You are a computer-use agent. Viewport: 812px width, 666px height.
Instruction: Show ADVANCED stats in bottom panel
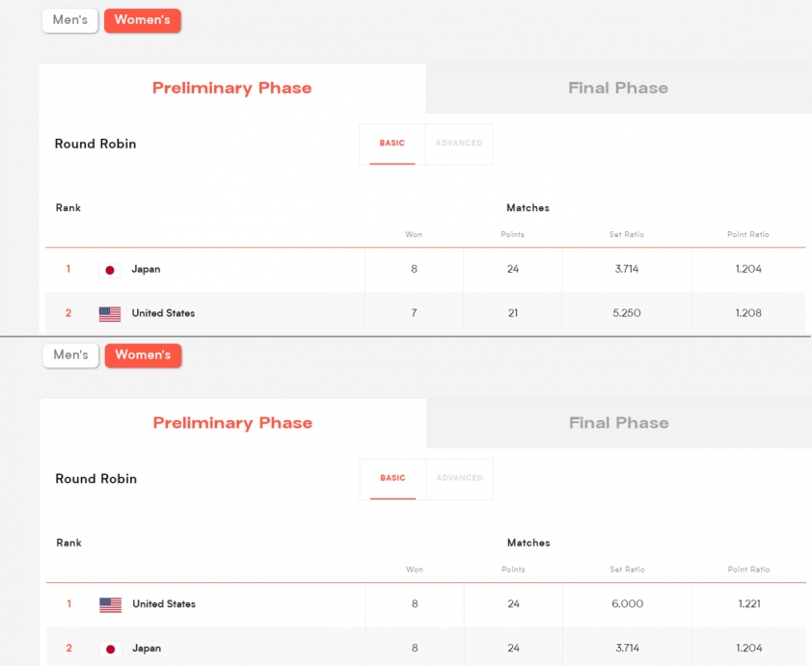click(x=459, y=478)
